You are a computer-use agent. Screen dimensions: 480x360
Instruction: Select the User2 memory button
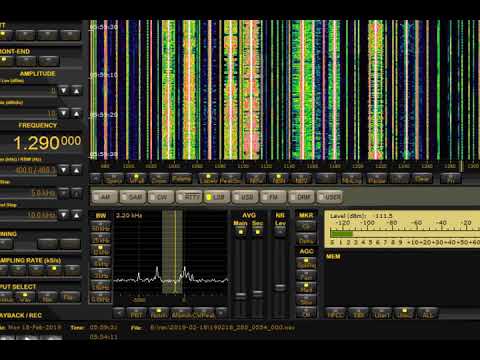(x=405, y=313)
